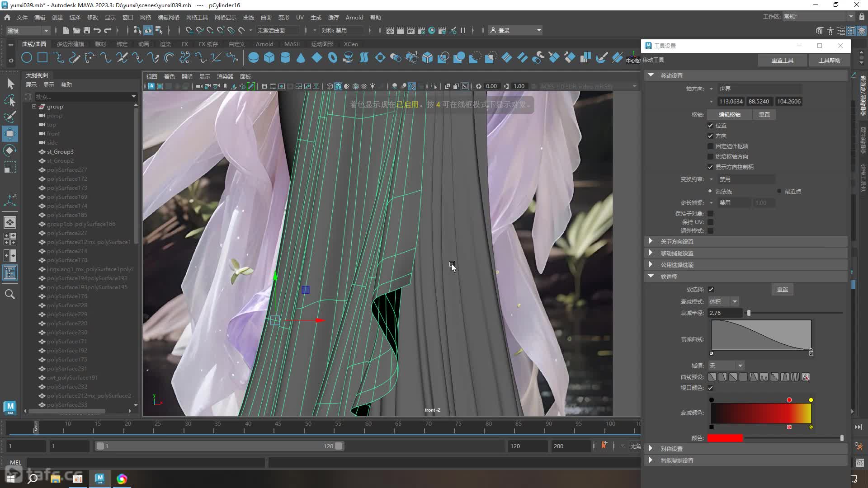This screenshot has height=488, width=868.
Task: Open Maya from the Windows taskbar
Action: (99, 479)
